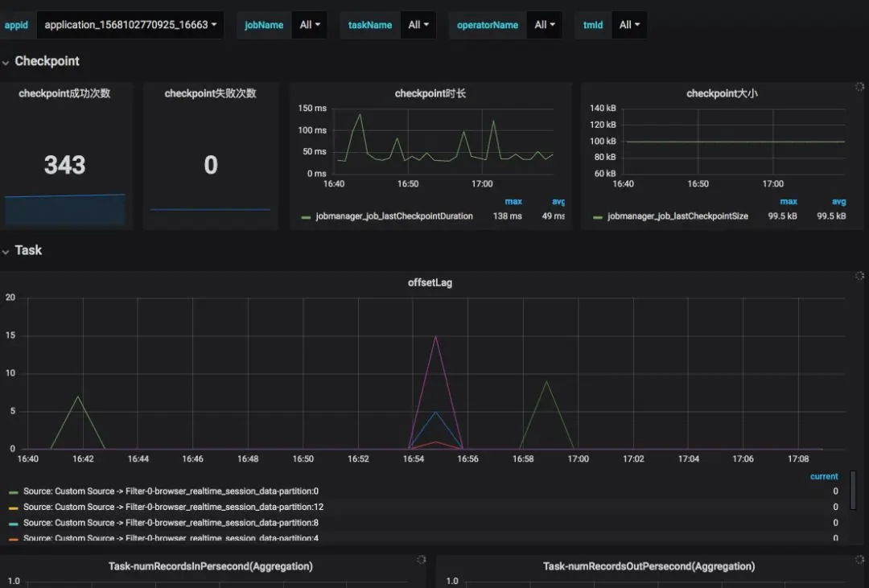Open the taskName All dropdown
This screenshot has height=588, width=869.
(418, 25)
